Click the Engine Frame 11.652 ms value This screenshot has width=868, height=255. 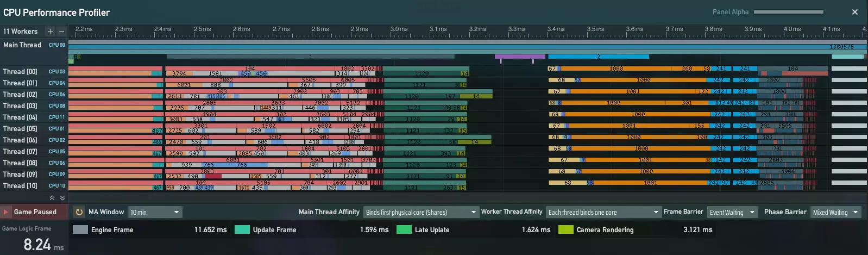[x=210, y=229]
